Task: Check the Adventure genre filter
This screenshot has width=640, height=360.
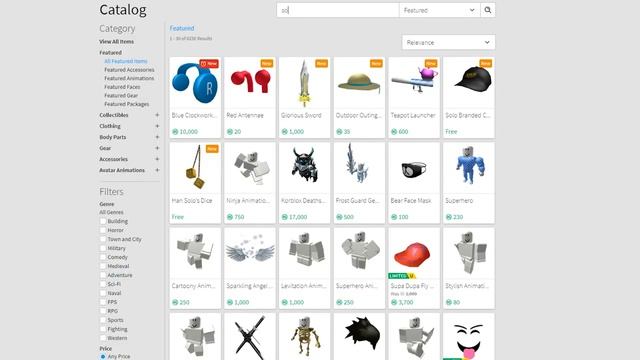Action: click(103, 275)
